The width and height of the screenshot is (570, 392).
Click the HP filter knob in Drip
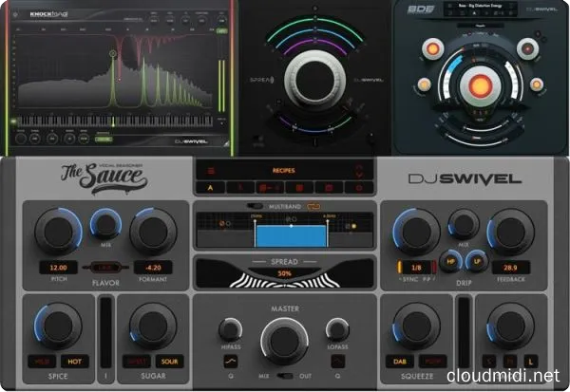point(450,261)
